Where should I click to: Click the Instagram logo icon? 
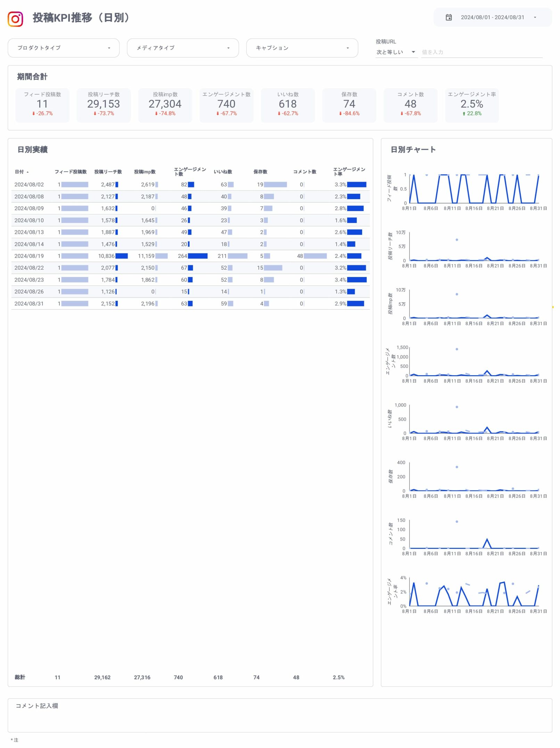15,19
